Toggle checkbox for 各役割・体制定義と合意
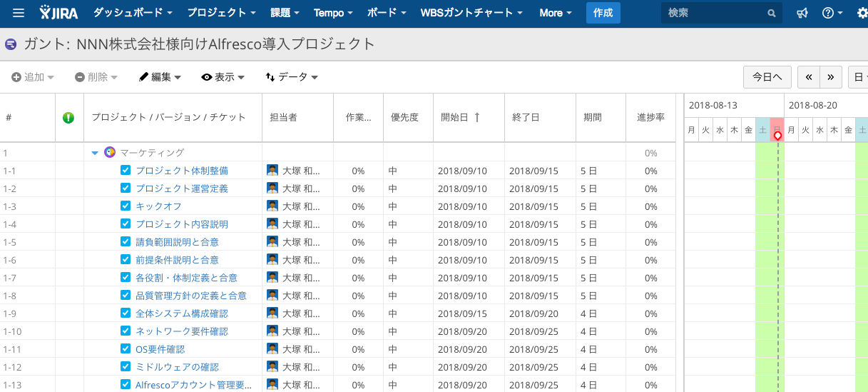 [126, 277]
